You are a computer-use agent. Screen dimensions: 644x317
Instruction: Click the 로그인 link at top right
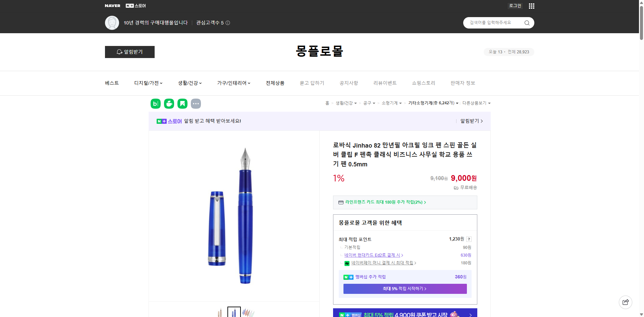click(515, 6)
